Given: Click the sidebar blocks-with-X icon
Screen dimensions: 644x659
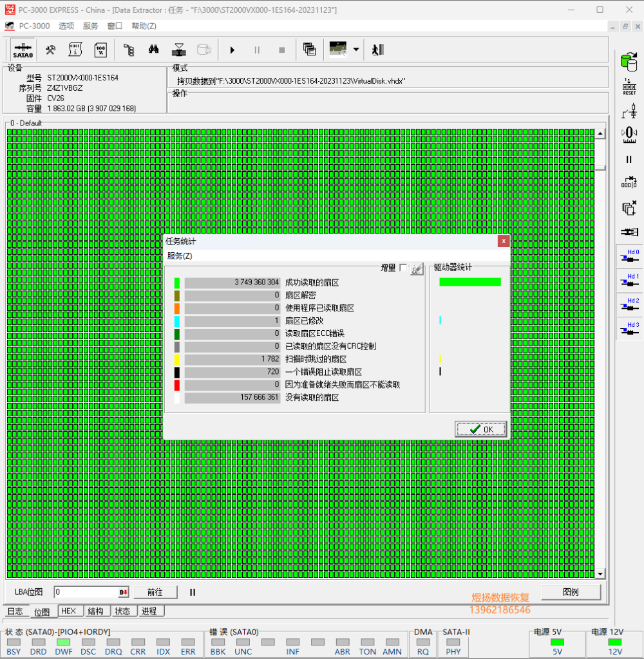Looking at the screenshot, I should 629,182.
